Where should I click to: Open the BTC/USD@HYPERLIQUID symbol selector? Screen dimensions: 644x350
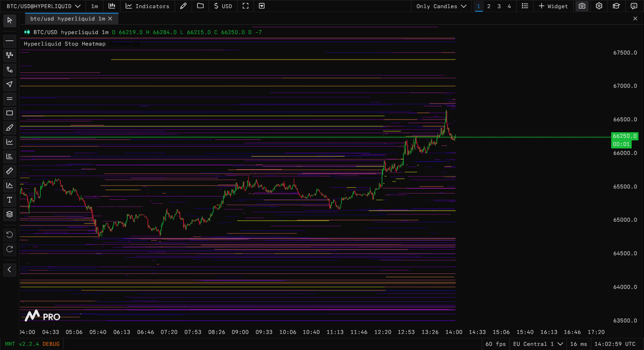point(44,6)
